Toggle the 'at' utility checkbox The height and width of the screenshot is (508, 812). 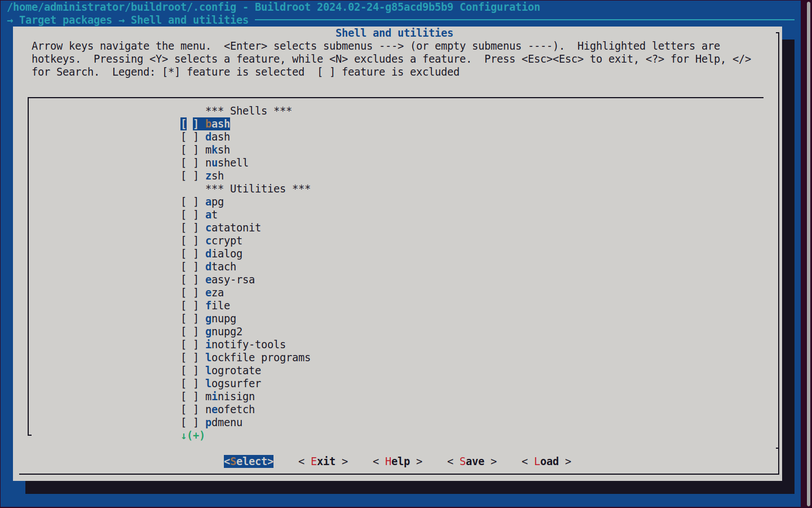pos(189,215)
